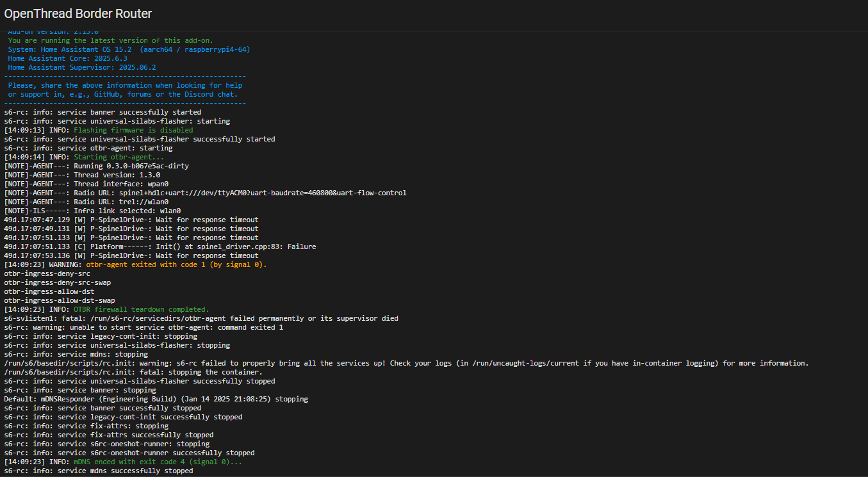Click the 49d.17:07:53.136 timeout warning
The height and width of the screenshot is (477, 868).
131,255
